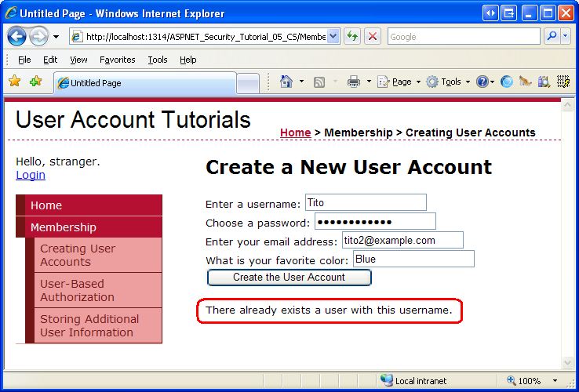Click the blue globe toolbar icon
Image resolution: width=579 pixels, height=392 pixels.
pos(507,82)
